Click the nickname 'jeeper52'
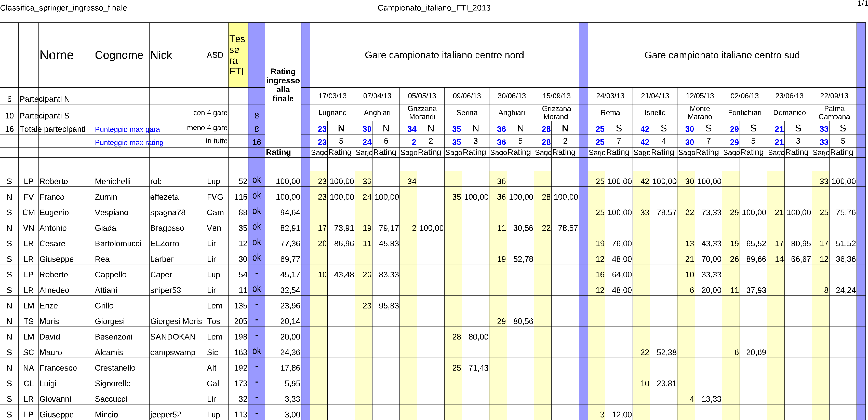This screenshot has height=420, width=868. (165, 415)
